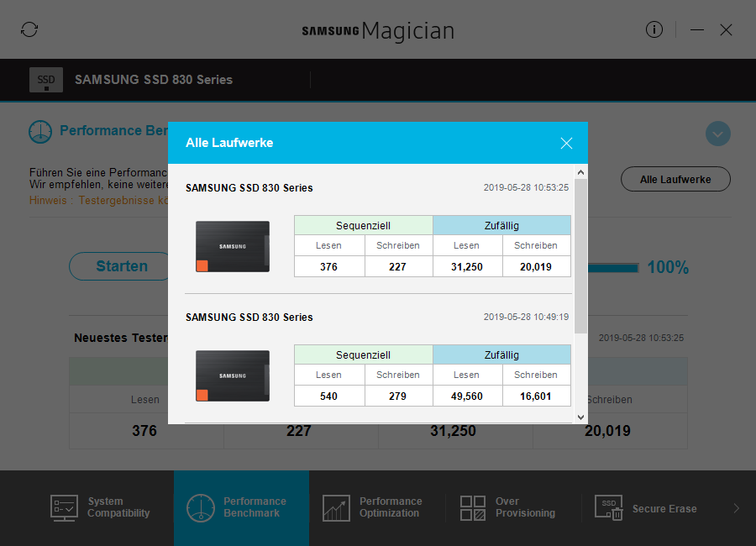Click the 100% progress label
The width and height of the screenshot is (756, 546).
click(x=668, y=267)
